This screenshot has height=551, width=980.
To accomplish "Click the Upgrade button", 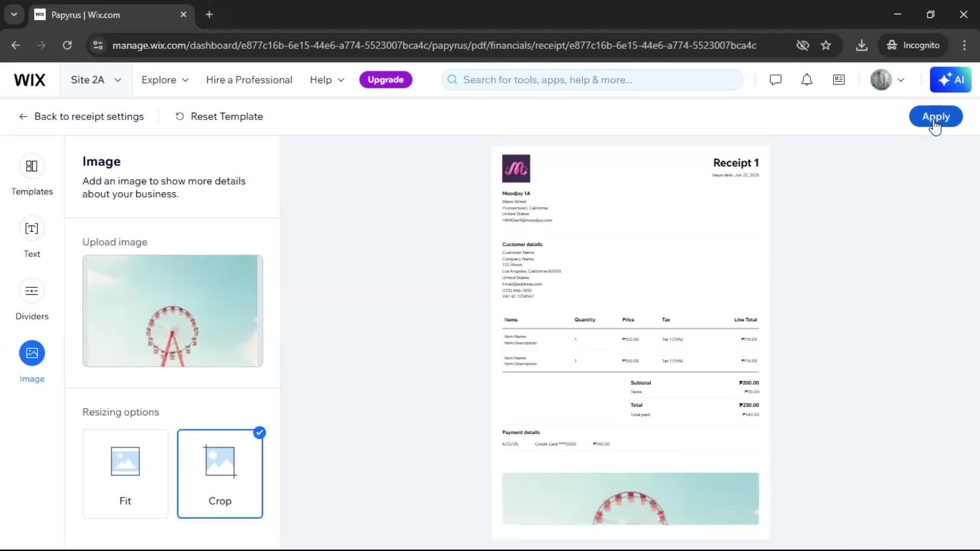I will point(385,80).
